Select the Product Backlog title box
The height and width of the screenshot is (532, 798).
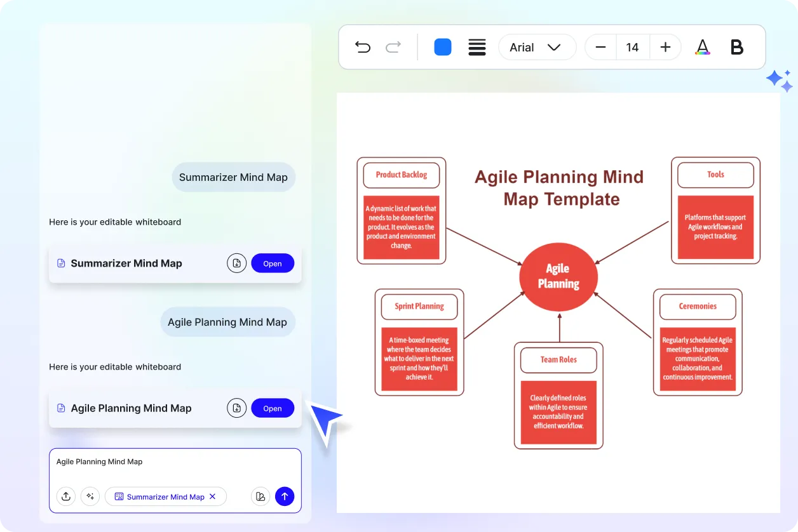tap(402, 175)
